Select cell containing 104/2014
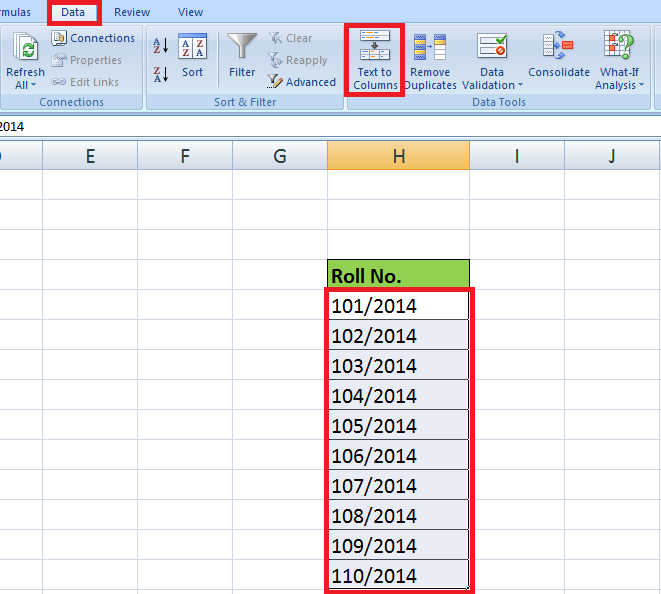Screen dimensions: 661x594 (x=398, y=395)
